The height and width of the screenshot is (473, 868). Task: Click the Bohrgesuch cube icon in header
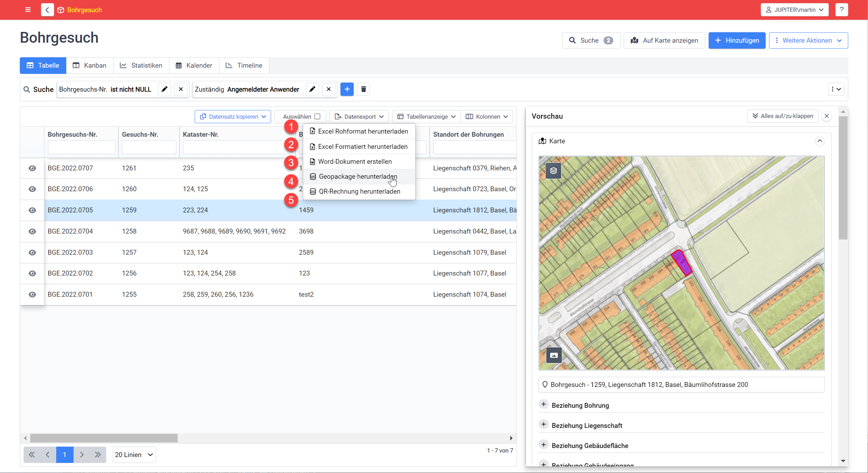(x=61, y=10)
